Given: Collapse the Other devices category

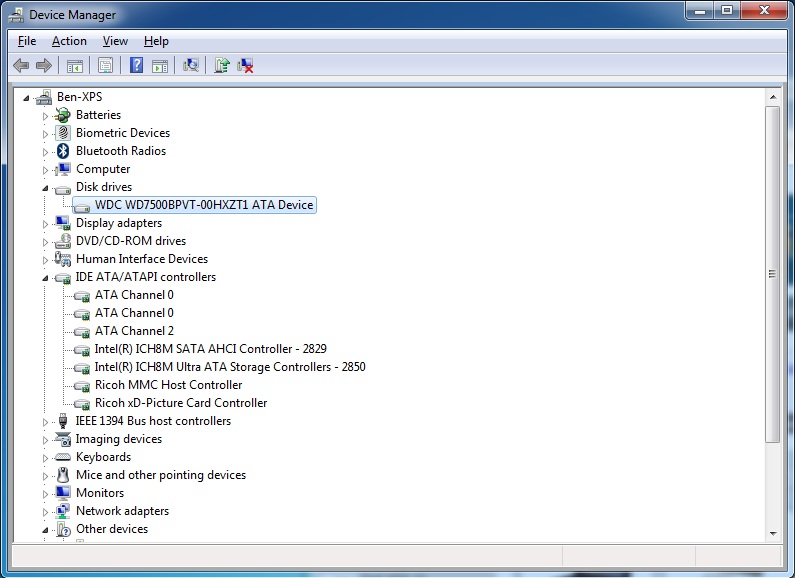Looking at the screenshot, I should 45,530.
